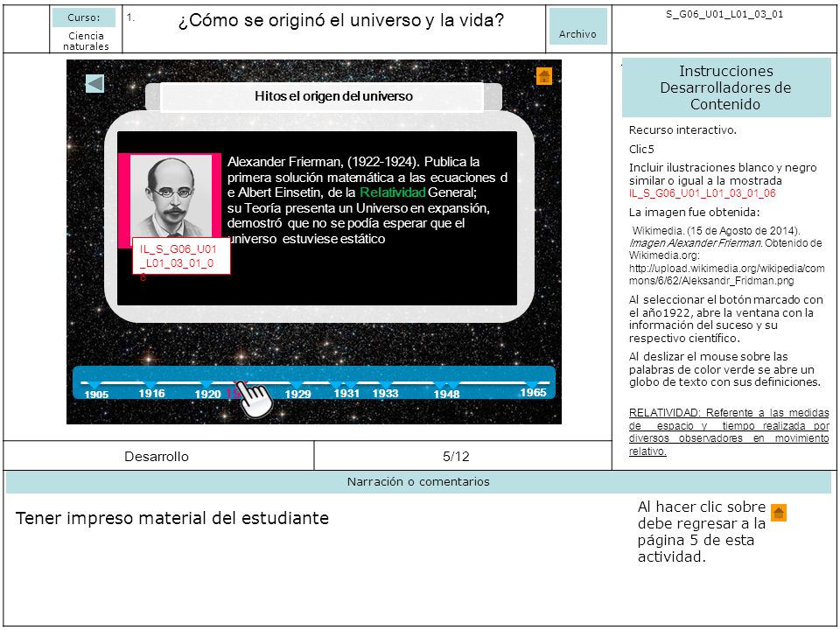
Task: Click the 'Recurso interactivo.' line
Action: [x=682, y=130]
